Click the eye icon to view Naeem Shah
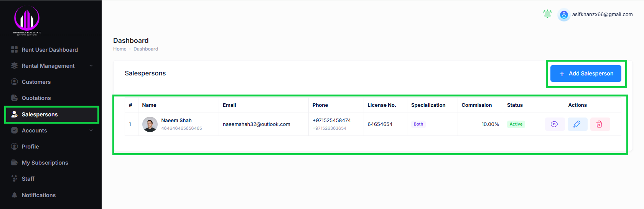This screenshot has height=209, width=644. coord(554,124)
